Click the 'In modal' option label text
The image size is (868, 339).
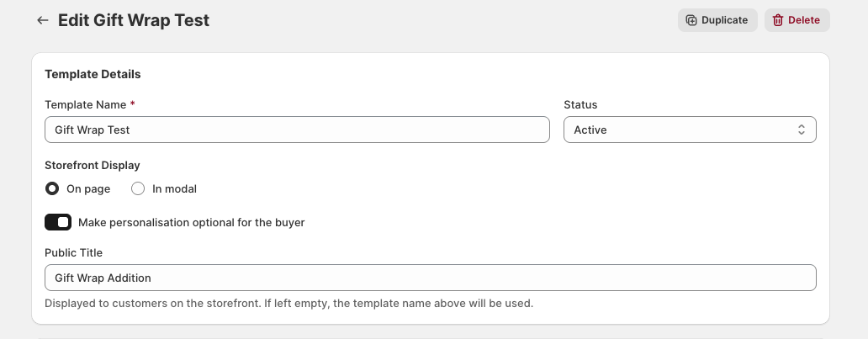coord(174,189)
